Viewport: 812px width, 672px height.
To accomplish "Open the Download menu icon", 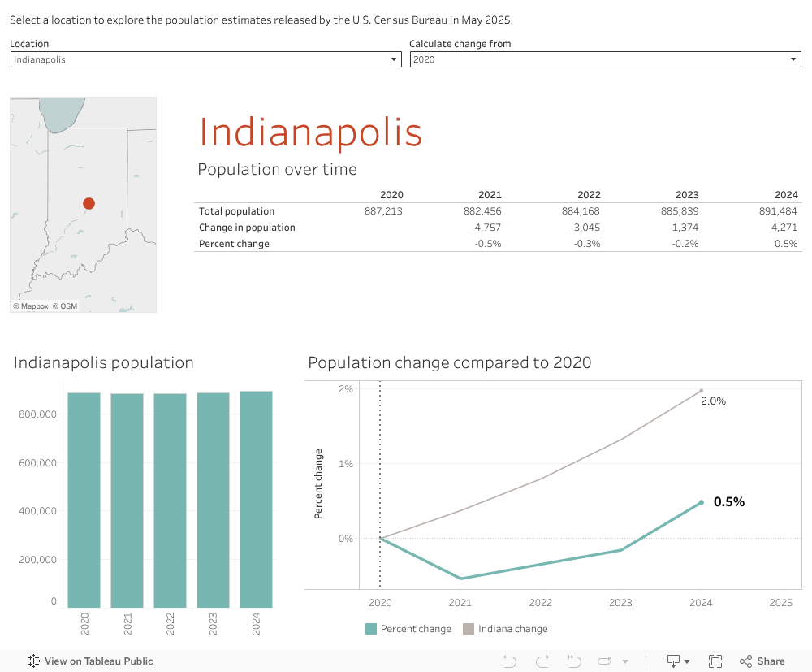I will click(678, 661).
